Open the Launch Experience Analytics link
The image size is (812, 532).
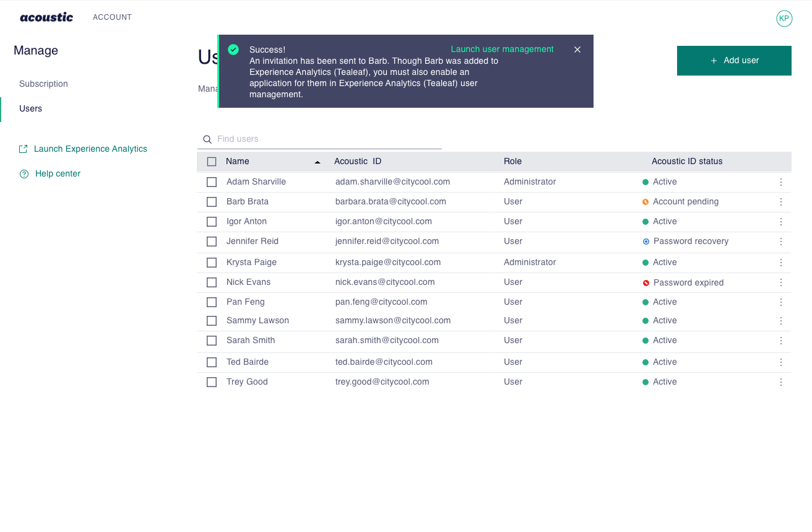90,149
